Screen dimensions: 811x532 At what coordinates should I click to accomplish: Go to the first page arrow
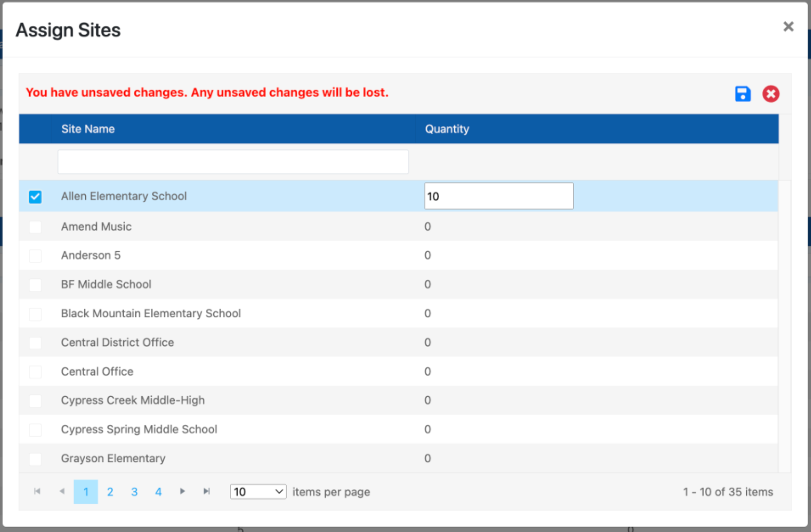[37, 491]
